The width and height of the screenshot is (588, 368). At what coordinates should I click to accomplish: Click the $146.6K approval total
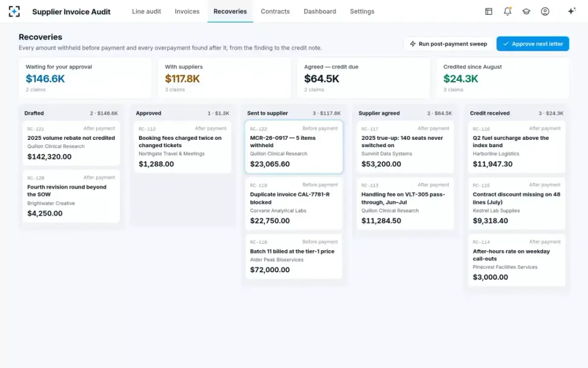coord(45,79)
